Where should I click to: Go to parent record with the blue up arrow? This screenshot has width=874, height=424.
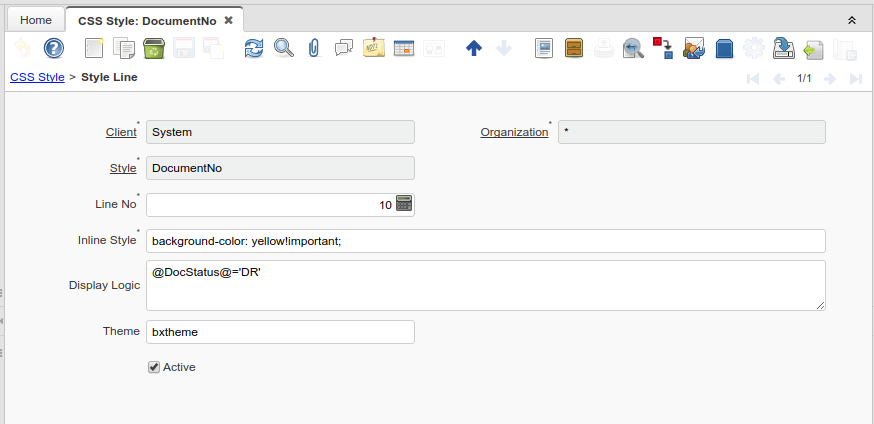474,48
